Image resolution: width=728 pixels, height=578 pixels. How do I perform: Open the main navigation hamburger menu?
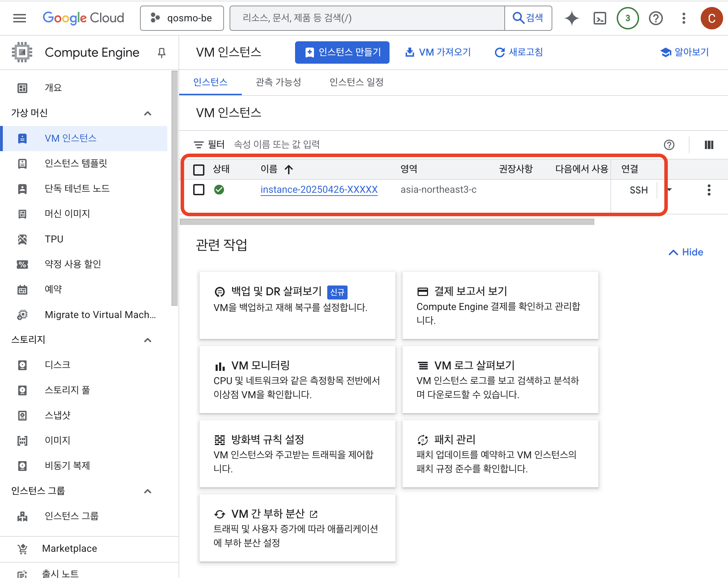point(20,18)
